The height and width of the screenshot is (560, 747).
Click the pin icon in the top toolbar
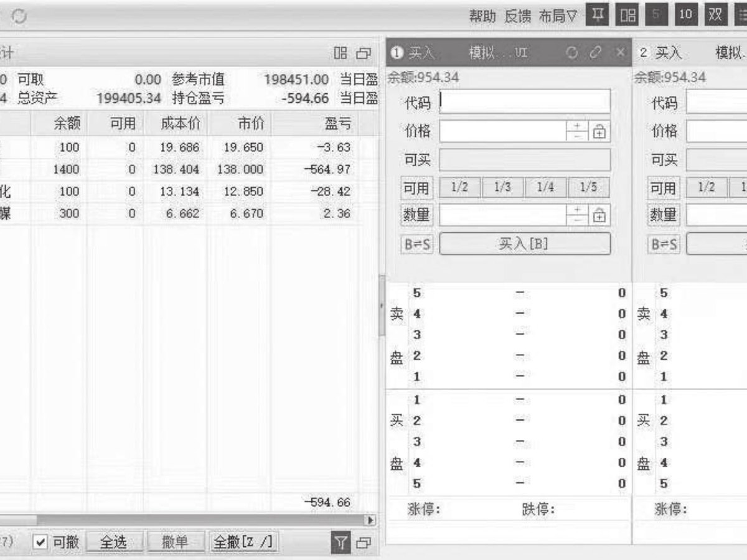(x=598, y=16)
